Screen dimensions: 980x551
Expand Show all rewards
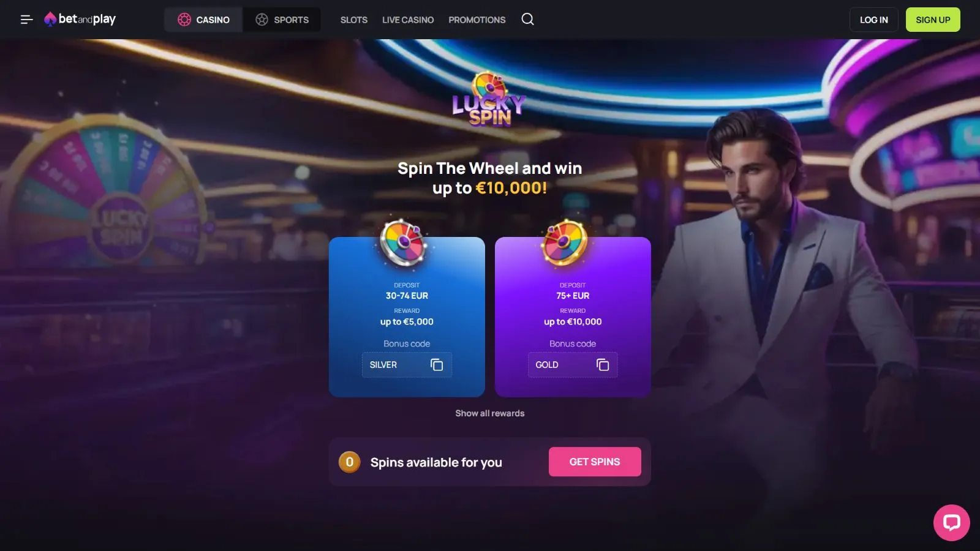[x=490, y=413]
